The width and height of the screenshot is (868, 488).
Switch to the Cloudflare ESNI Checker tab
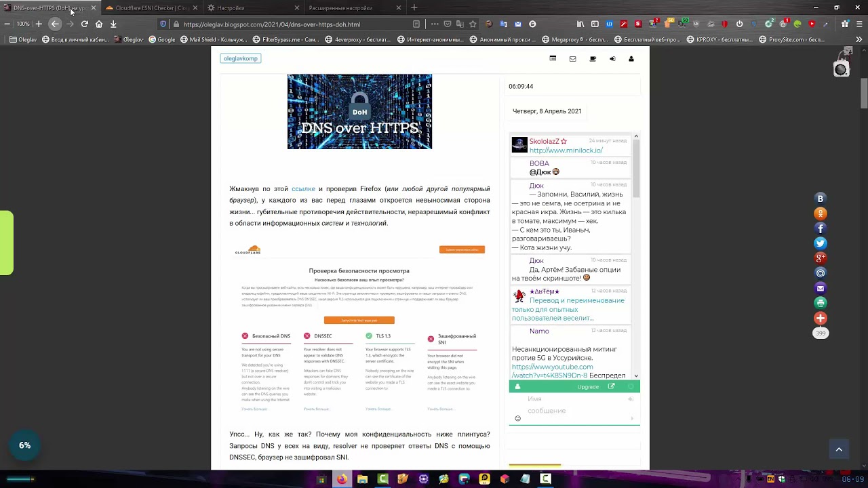coord(152,7)
